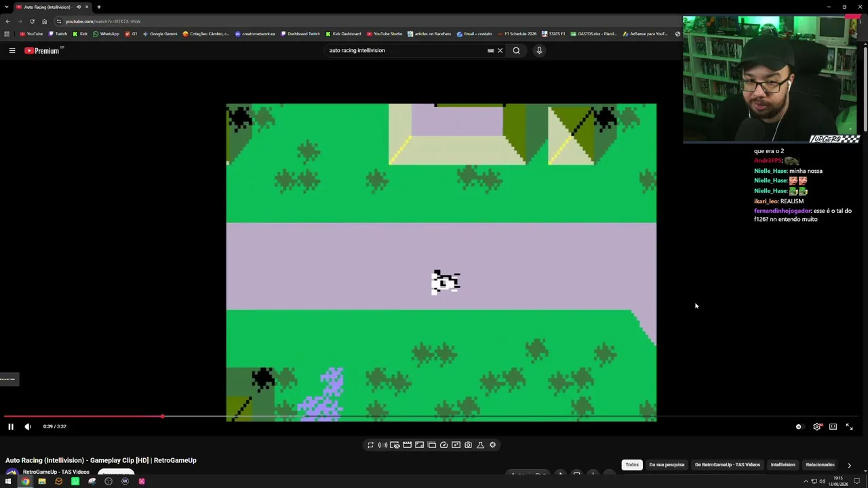Open the RetroGameUp - TAS Videos channel link

pos(56,472)
